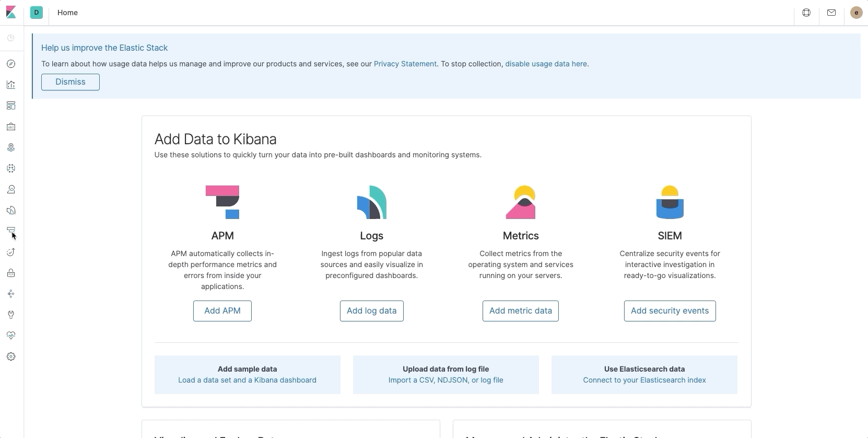
Task: Open Dev Tools with the wrench icon
Action: 11,315
